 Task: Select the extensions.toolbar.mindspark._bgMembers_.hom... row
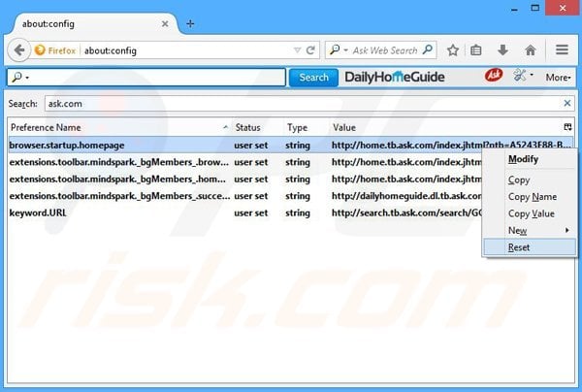coord(245,179)
